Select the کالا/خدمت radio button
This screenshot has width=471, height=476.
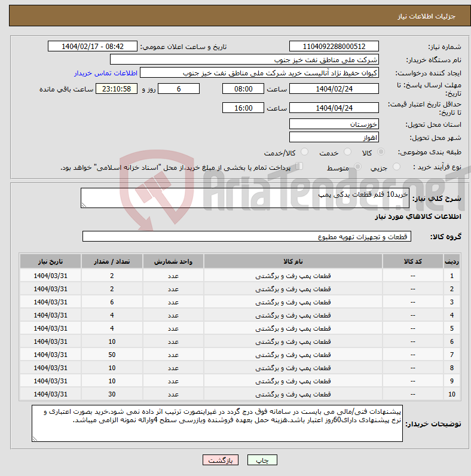(304, 152)
